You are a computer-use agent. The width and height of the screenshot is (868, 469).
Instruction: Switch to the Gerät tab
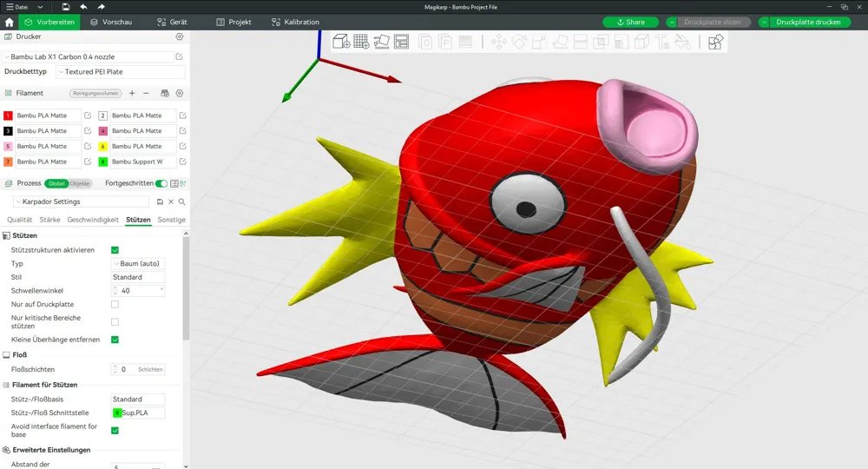[172, 23]
